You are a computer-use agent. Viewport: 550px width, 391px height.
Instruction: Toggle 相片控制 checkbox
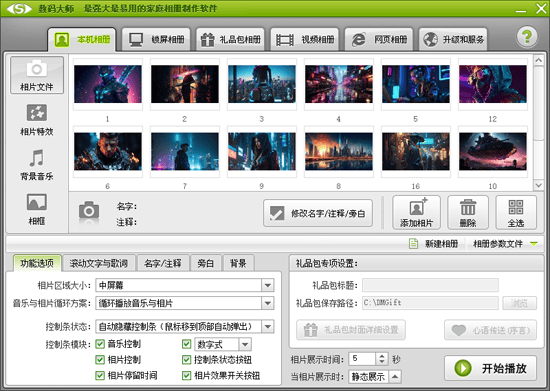coord(100,359)
